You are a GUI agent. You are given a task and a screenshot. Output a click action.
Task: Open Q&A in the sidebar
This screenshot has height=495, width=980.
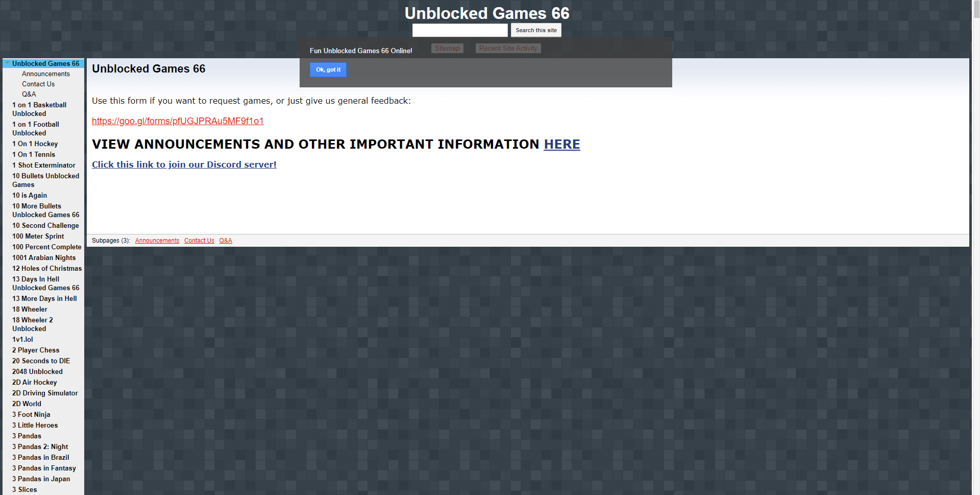pyautogui.click(x=29, y=95)
